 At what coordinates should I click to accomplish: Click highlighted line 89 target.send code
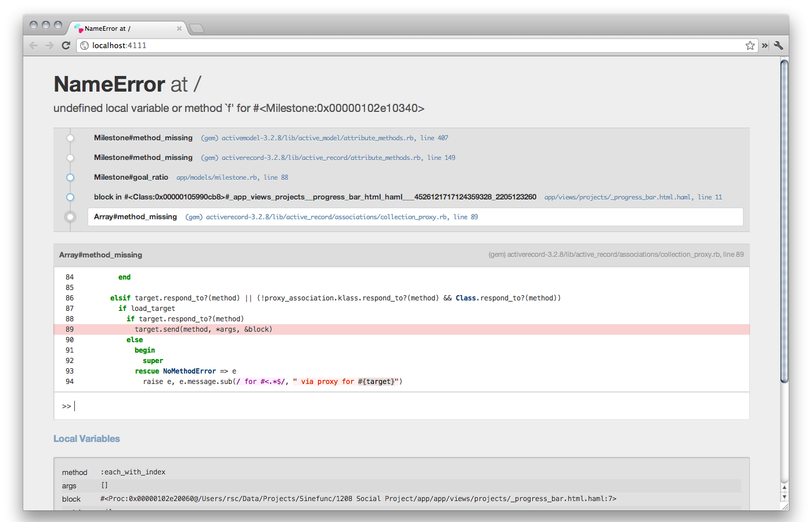point(402,329)
